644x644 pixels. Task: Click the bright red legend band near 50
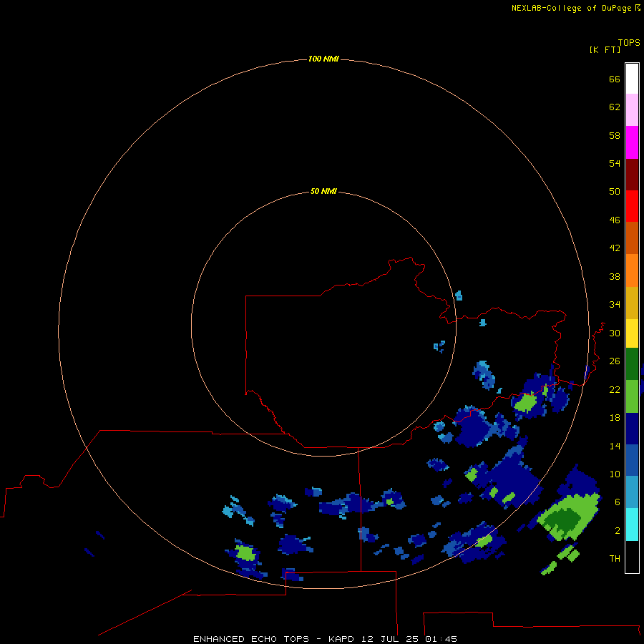pyautogui.click(x=632, y=206)
